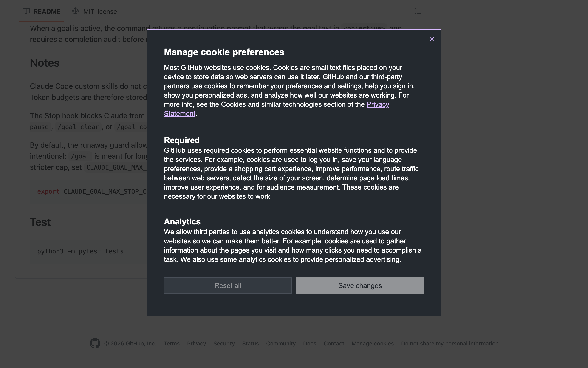Open the Community footer link
588x368 pixels.
281,343
